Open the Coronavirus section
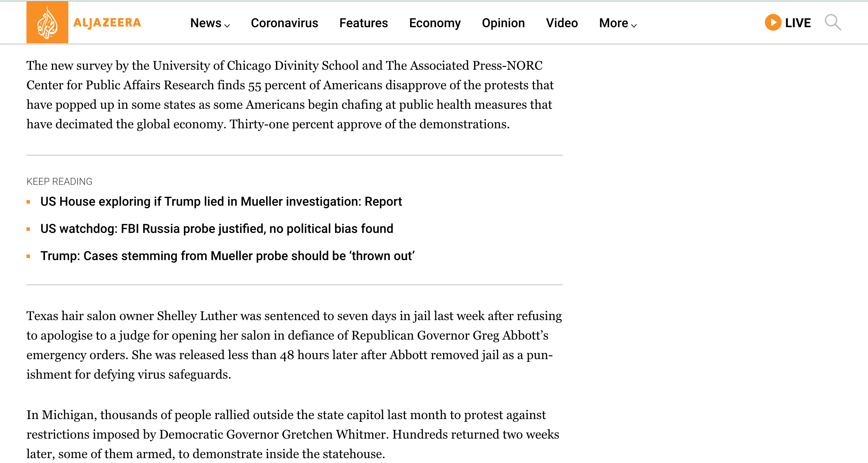The image size is (868, 463). tap(284, 23)
